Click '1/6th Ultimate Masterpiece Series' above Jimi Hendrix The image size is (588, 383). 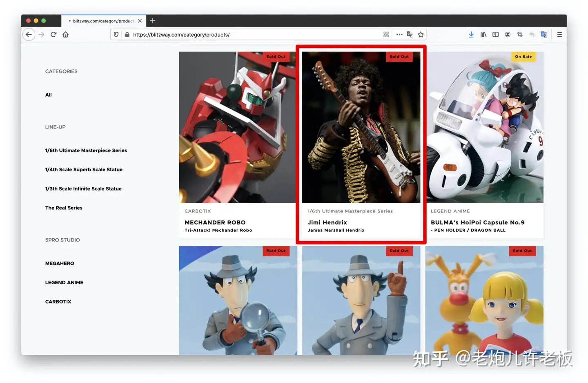pos(350,211)
